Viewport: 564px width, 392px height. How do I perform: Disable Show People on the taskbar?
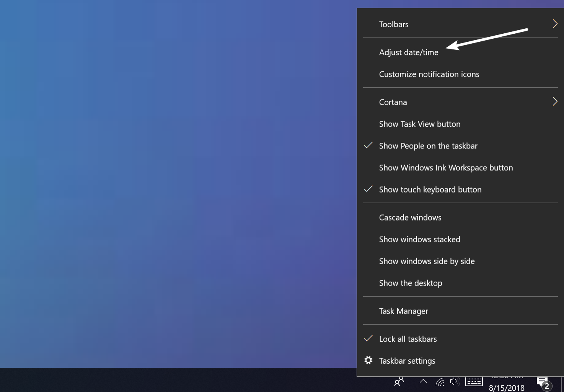[x=428, y=145]
